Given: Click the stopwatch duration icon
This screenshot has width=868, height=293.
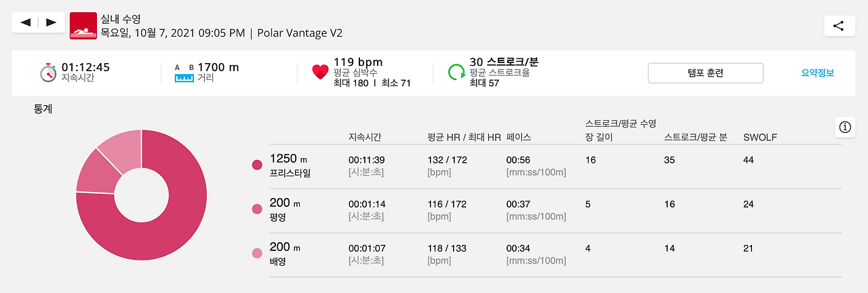Looking at the screenshot, I should coord(47,73).
